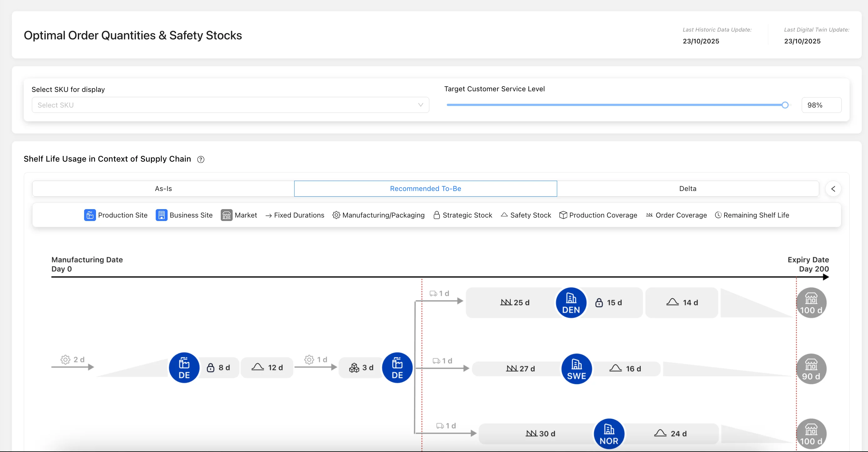Select the Strategic Stock lock legend icon
Image resolution: width=868 pixels, height=452 pixels.
pyautogui.click(x=437, y=215)
